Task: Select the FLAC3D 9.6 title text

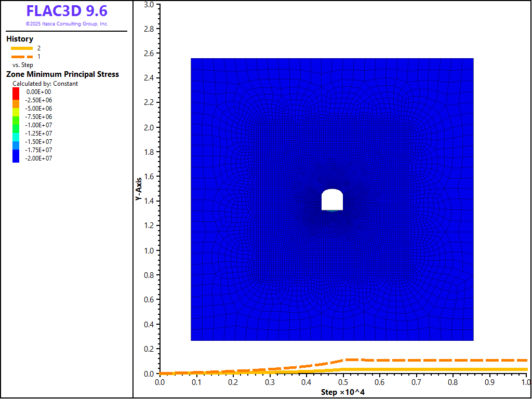Action: click(67, 11)
